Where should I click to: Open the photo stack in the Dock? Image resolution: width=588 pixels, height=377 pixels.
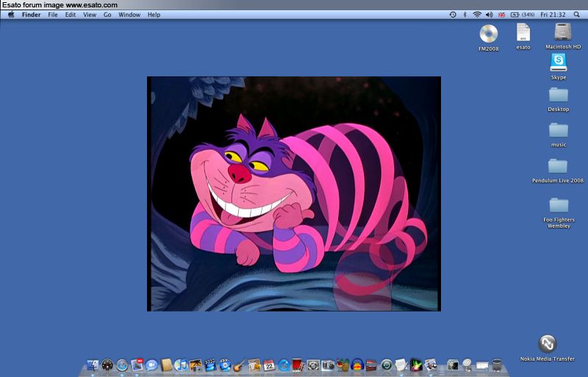click(453, 365)
